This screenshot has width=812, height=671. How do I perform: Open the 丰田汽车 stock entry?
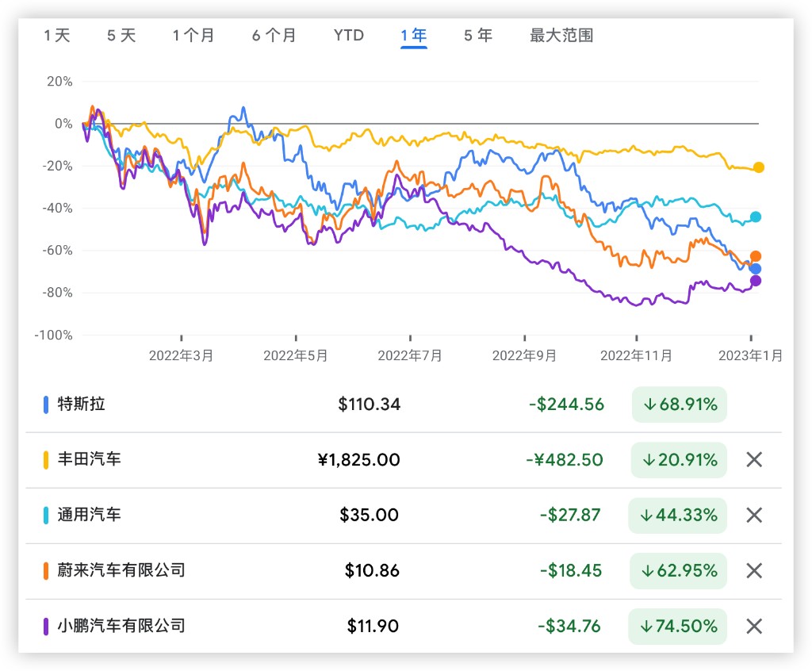(89, 459)
